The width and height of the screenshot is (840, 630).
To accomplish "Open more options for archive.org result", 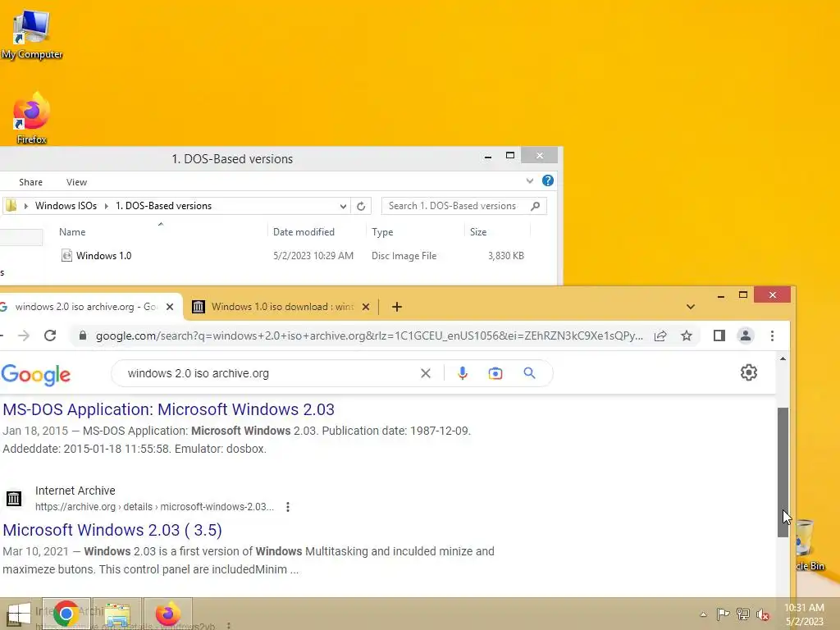I will click(288, 507).
